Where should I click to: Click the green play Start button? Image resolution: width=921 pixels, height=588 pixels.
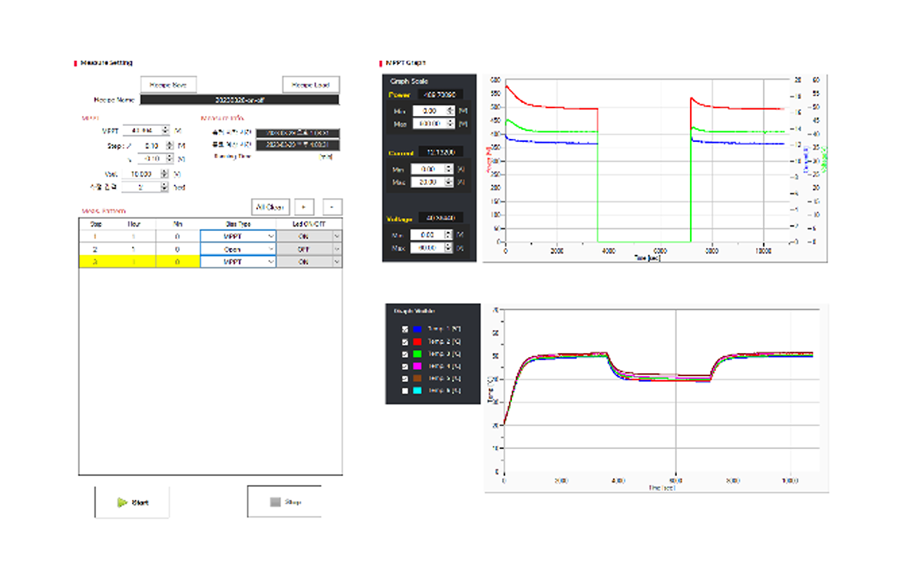tap(132, 503)
